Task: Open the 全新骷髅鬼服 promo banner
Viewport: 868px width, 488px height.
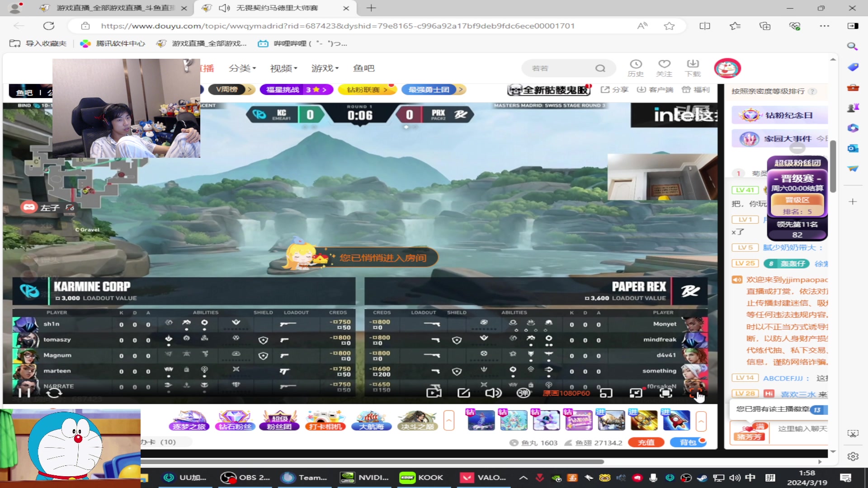Action: point(549,89)
